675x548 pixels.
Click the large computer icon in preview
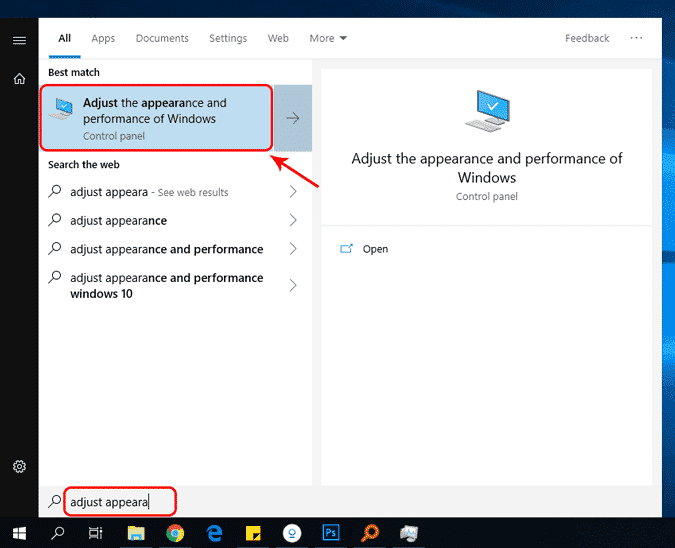(487, 111)
